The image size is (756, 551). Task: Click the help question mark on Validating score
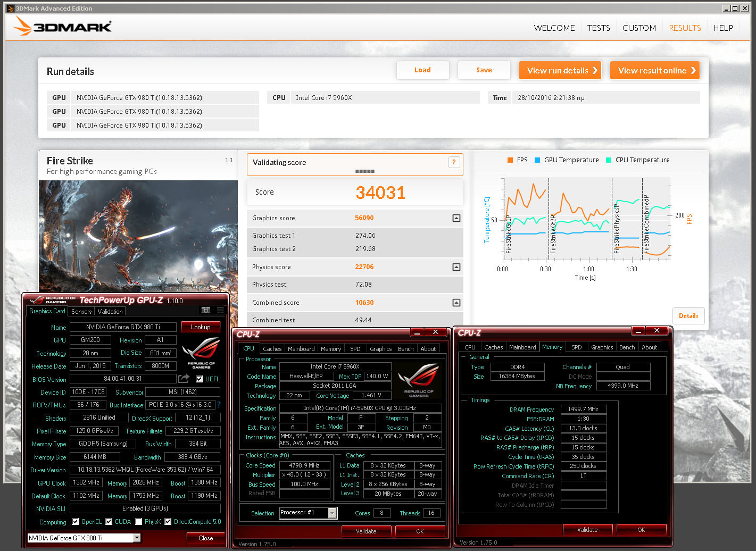[454, 162]
